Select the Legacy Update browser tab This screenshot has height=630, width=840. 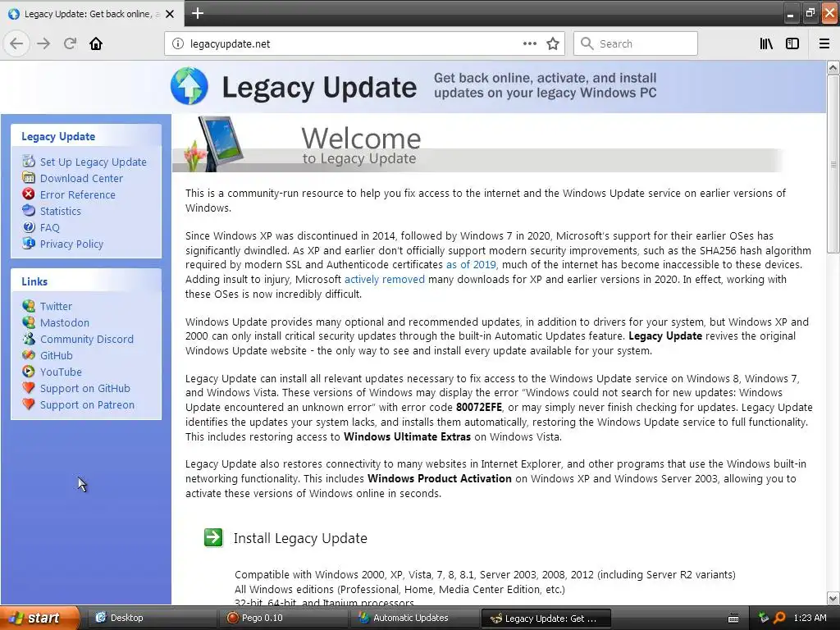tap(92, 14)
